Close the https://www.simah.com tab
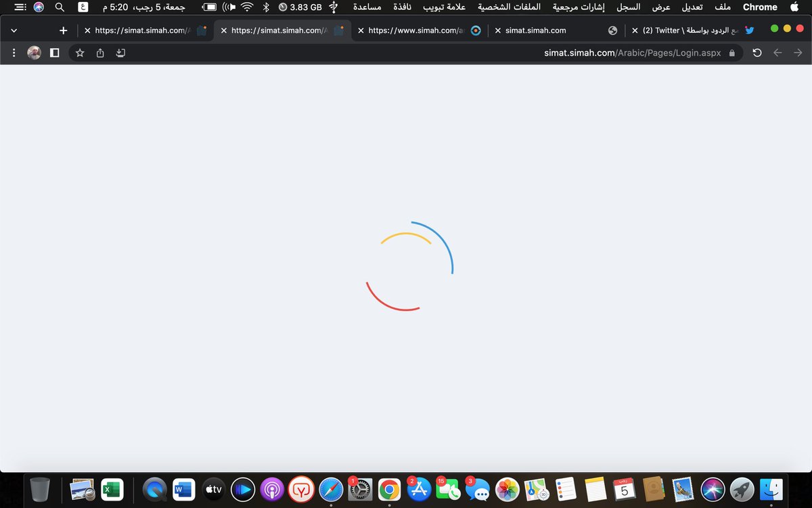This screenshot has height=508, width=812. 361,30
